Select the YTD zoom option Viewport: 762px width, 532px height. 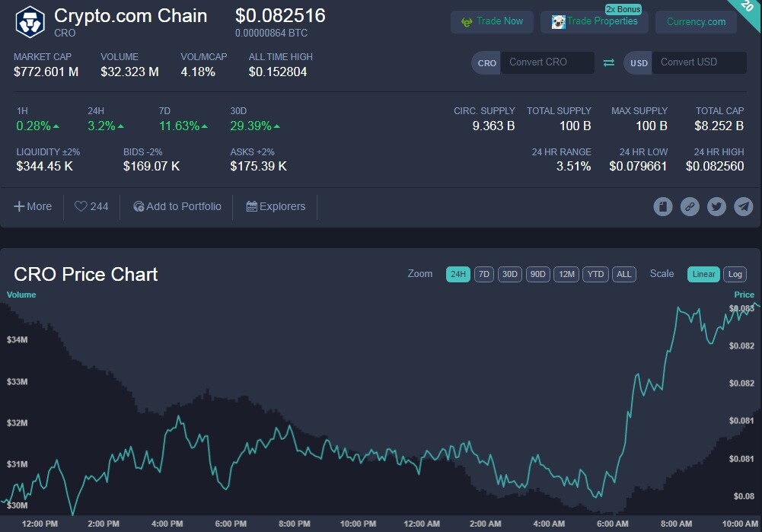coord(595,274)
